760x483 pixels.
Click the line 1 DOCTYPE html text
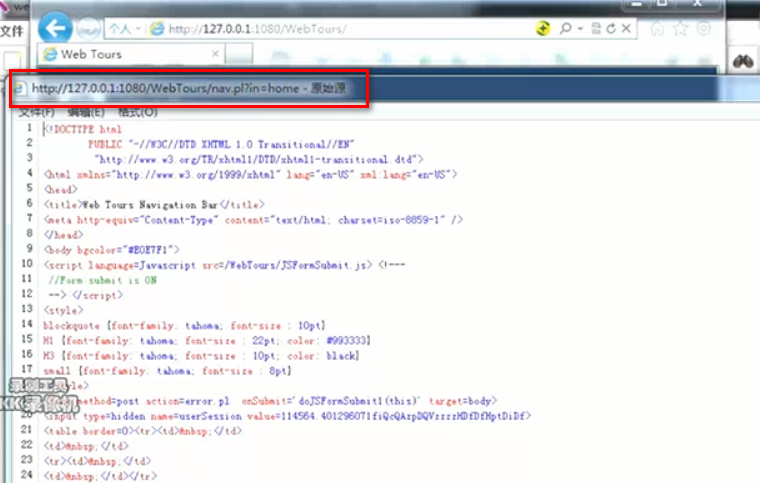[x=82, y=129]
